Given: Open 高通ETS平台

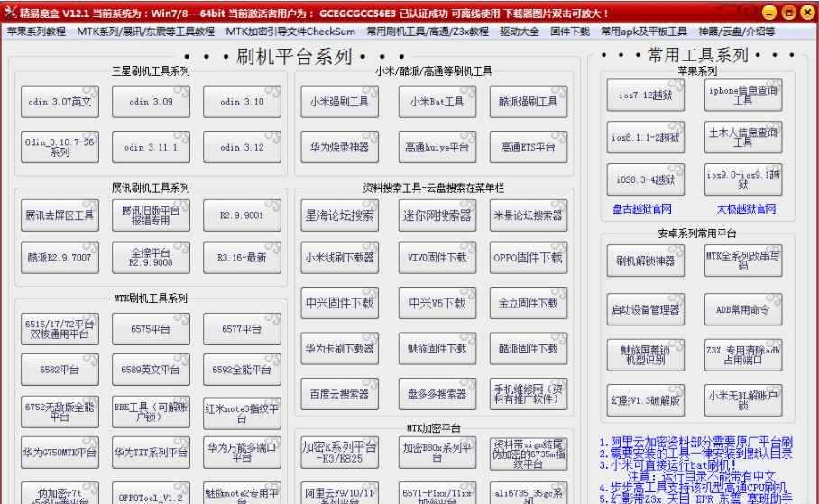Looking at the screenshot, I should coord(528,147).
